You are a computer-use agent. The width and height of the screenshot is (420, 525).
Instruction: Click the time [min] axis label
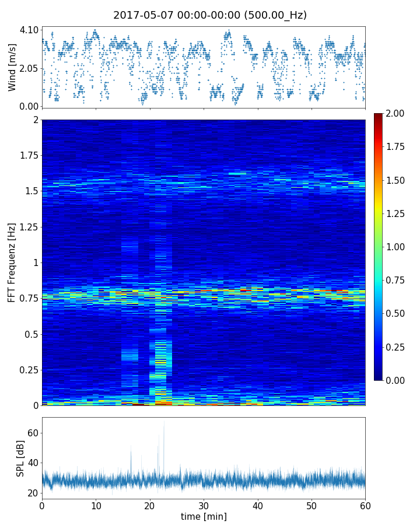click(204, 516)
